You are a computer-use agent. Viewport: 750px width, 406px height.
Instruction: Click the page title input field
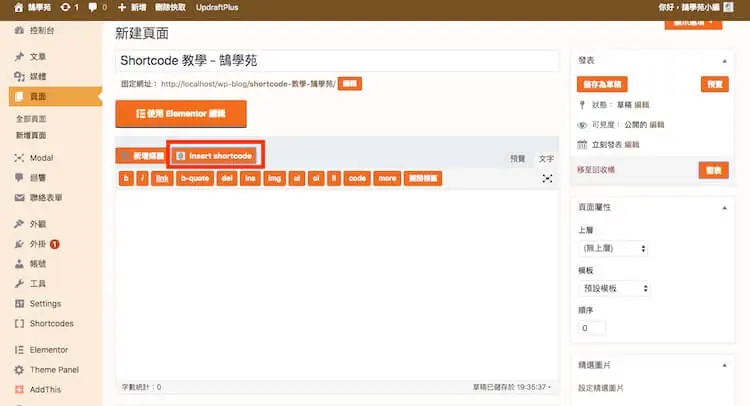[x=337, y=61]
